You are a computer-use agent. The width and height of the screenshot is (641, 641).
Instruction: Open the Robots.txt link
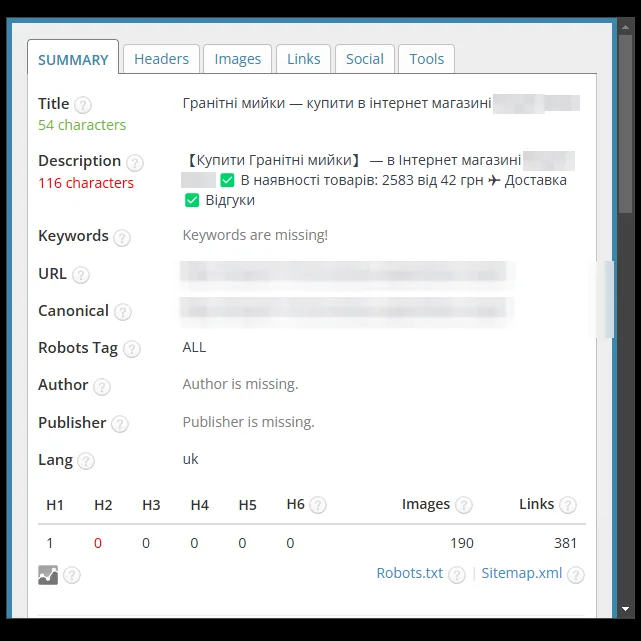[410, 573]
